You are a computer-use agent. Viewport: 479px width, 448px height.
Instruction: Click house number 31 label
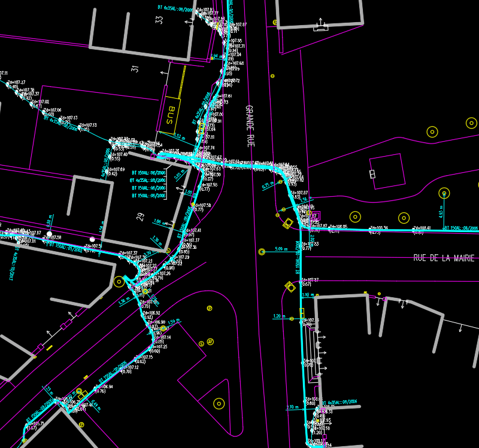point(135,69)
